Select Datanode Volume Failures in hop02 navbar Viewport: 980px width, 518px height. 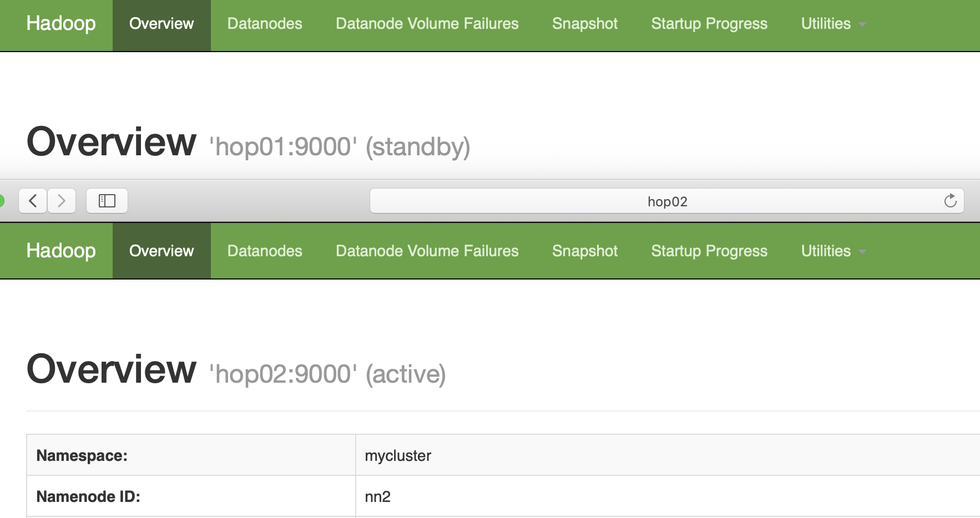coord(427,251)
